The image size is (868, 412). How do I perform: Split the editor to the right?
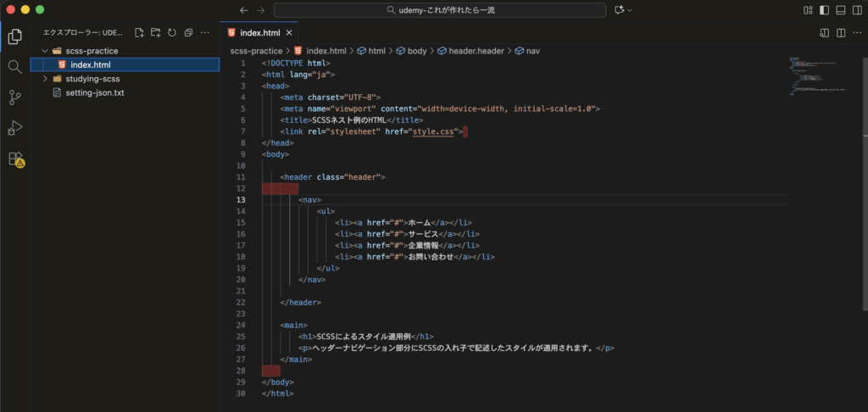[x=840, y=33]
